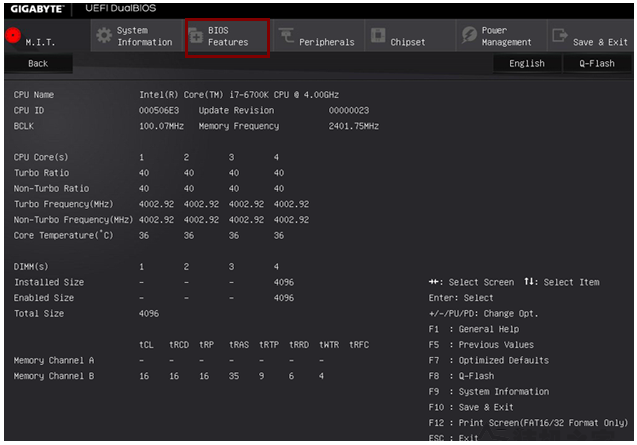Select the CPU Name label
This screenshot has width=637, height=445.
point(34,95)
